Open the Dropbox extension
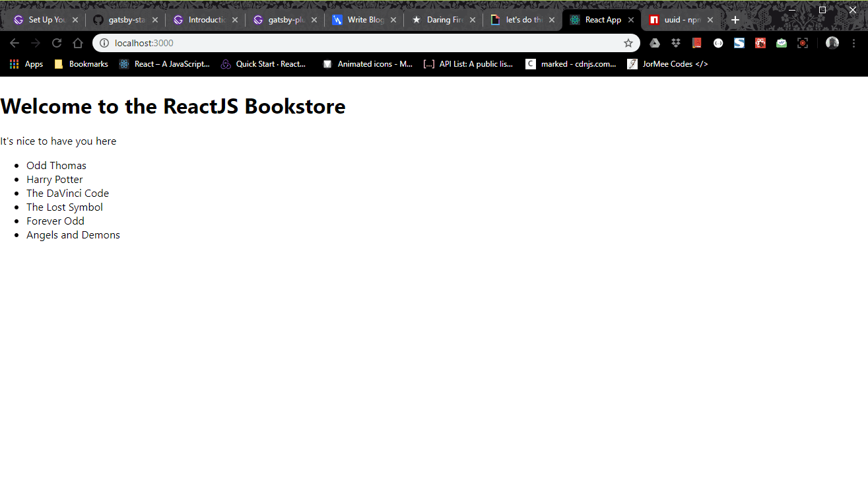Image resolution: width=868 pixels, height=502 pixels. (x=676, y=43)
